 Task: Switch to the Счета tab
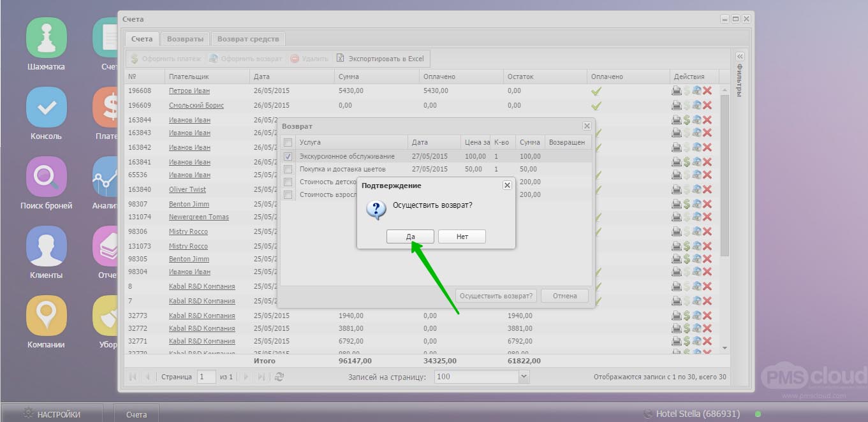(x=142, y=39)
